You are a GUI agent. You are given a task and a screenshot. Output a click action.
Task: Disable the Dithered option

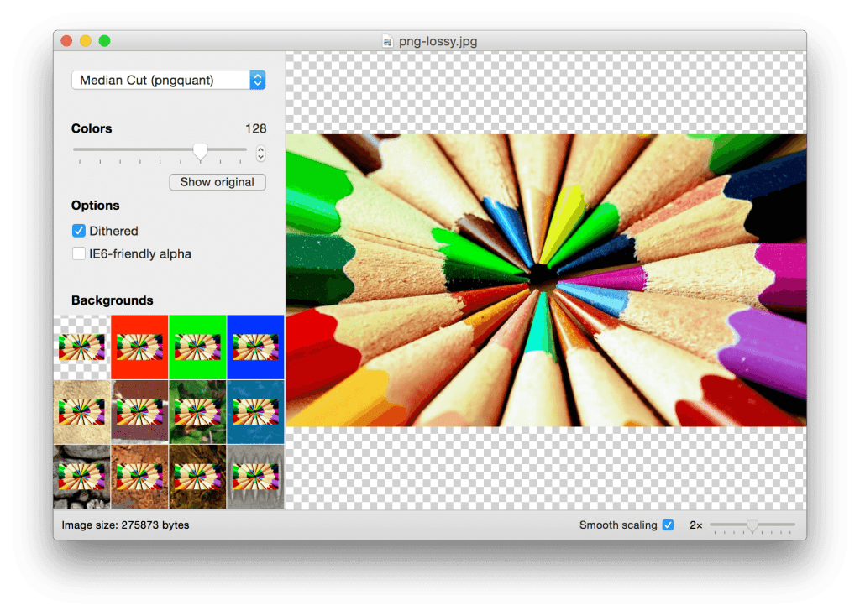[x=78, y=231]
